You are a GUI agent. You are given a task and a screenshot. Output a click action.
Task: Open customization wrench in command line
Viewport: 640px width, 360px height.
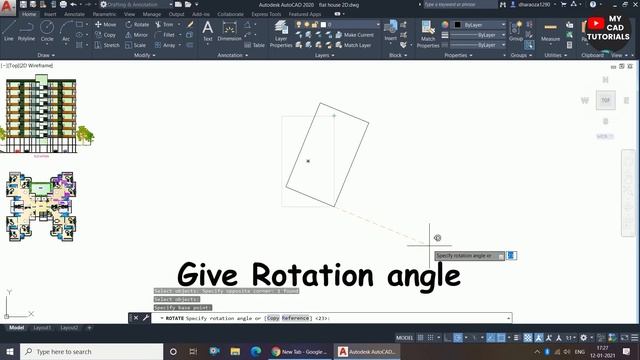pyautogui.click(x=146, y=318)
